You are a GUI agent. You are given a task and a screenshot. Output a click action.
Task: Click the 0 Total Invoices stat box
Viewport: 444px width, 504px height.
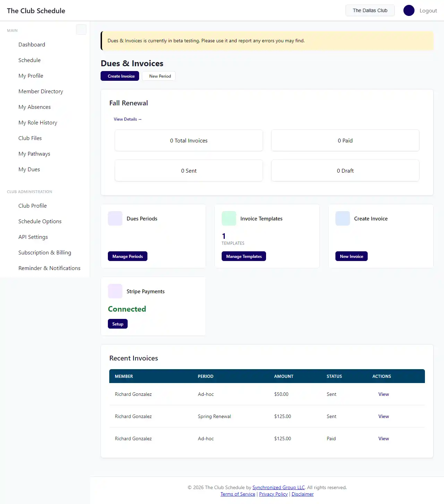coord(189,141)
